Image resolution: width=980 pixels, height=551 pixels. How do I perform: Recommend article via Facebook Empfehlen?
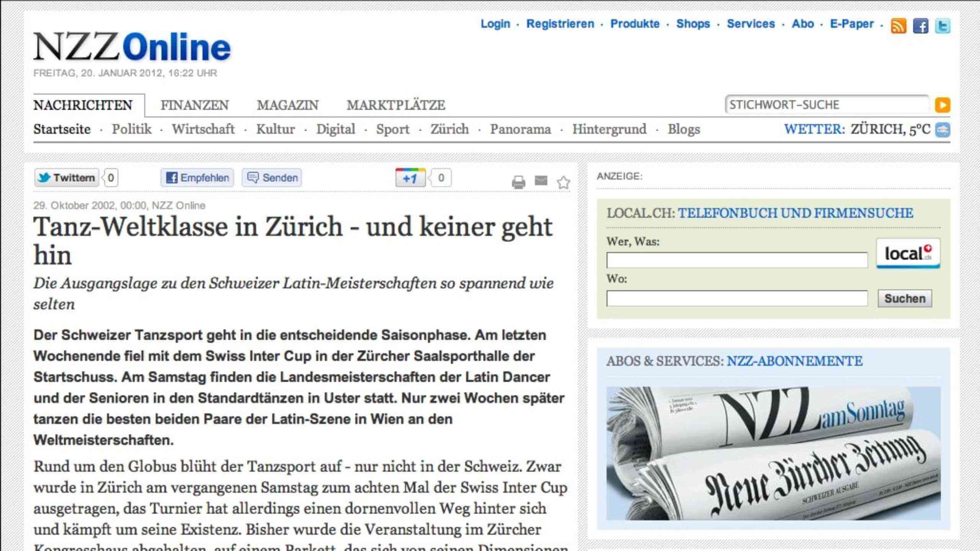pos(197,178)
